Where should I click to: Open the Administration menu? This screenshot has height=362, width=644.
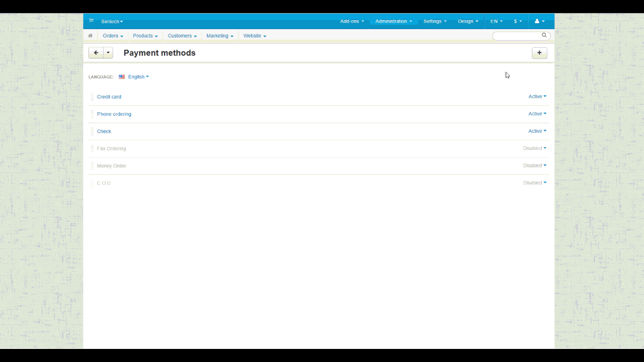(x=393, y=21)
